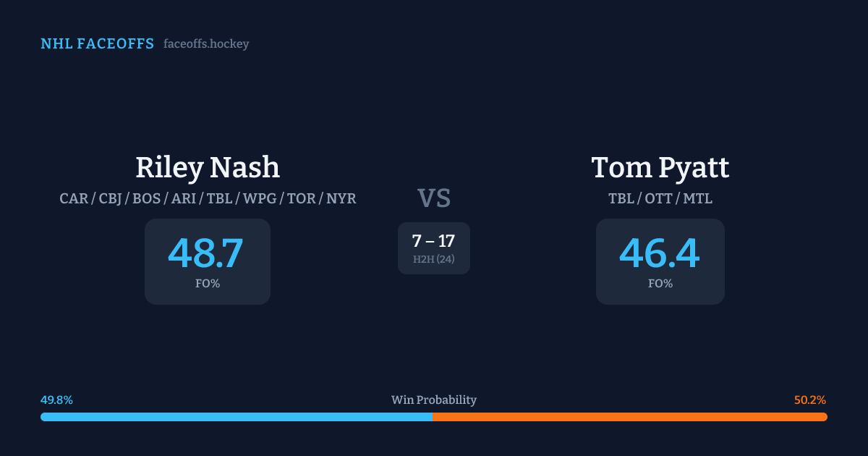Screen dimensions: 868x456
Task: Click Tom Pyatt's TBL / OTT / MTL teams
Action: 660,198
